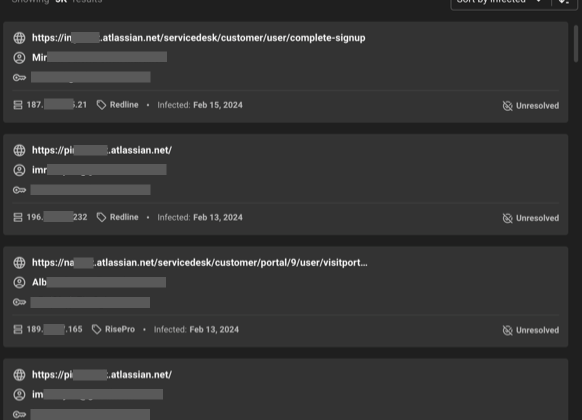Click globe icon of the visitport URL entry
This screenshot has height=420, width=582.
(x=19, y=263)
